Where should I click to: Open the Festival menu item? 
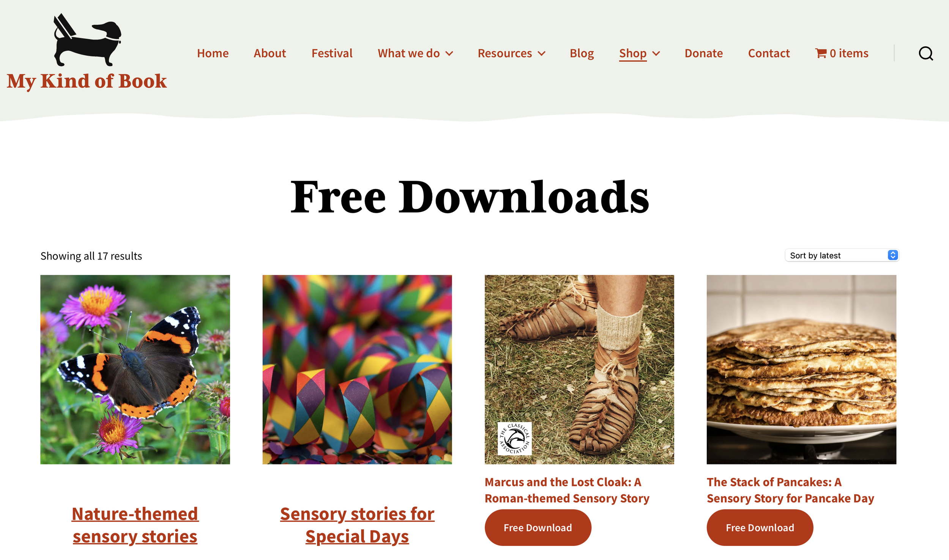(332, 53)
